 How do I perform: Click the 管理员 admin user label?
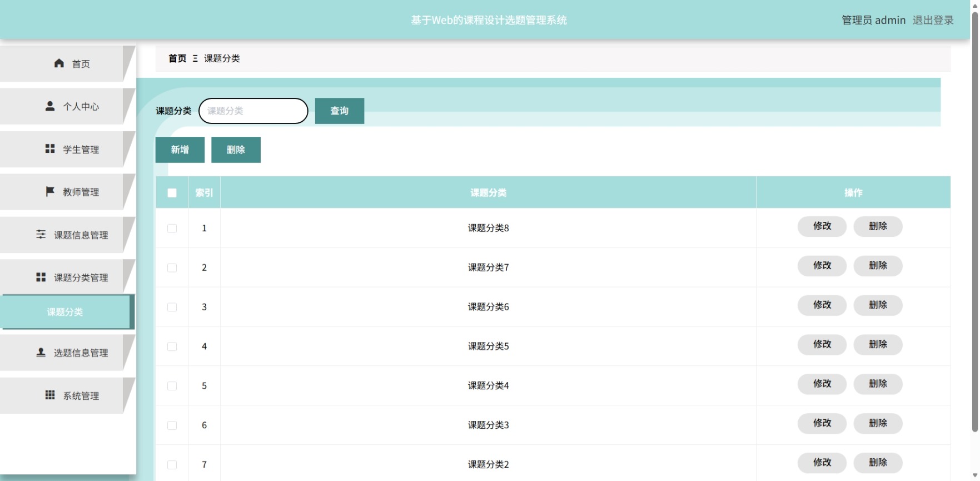point(874,20)
